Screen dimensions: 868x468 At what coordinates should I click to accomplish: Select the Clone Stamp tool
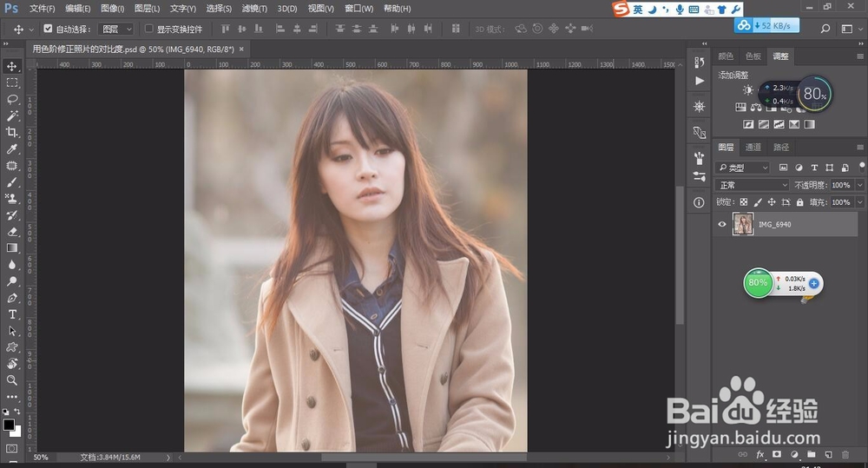[11, 198]
